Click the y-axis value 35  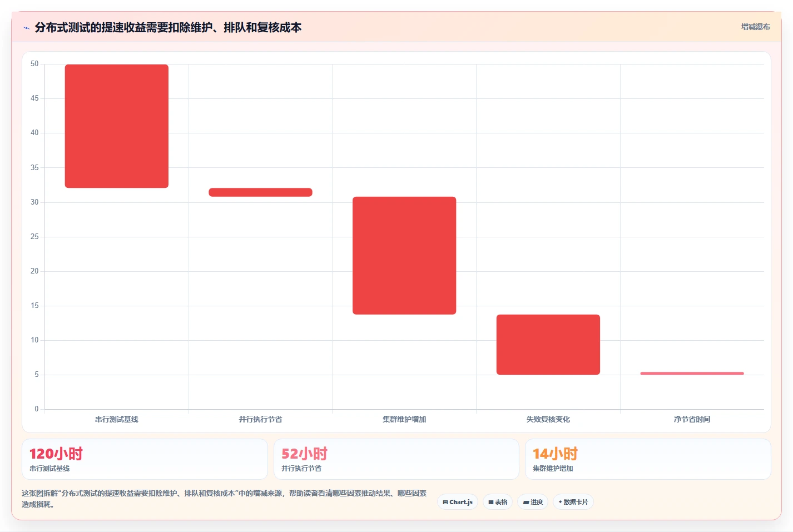(34, 167)
